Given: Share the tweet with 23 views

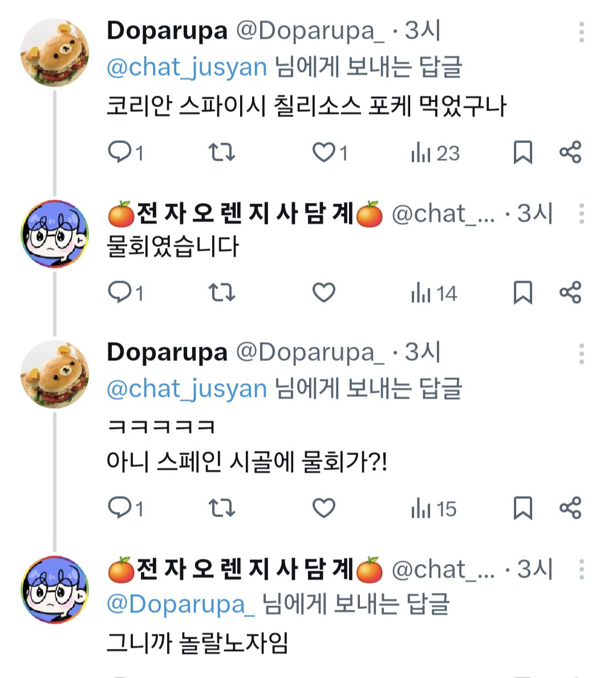Looking at the screenshot, I should pyautogui.click(x=570, y=152).
